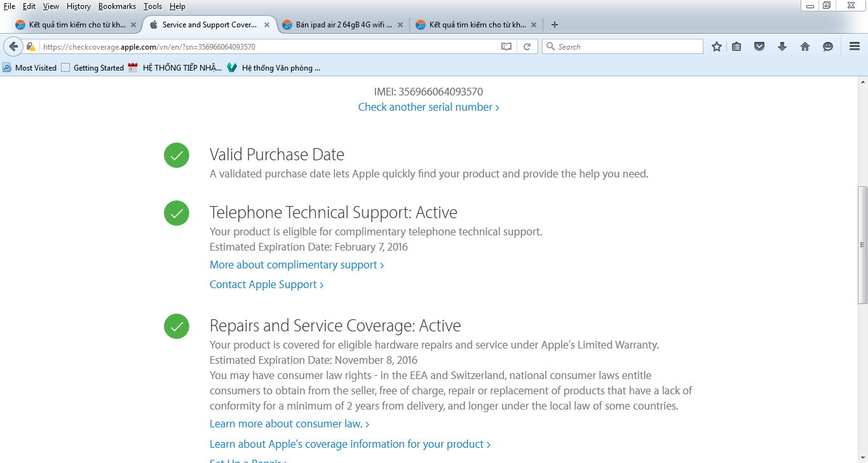
Task: Open the bookmarks list icon
Action: (736, 46)
